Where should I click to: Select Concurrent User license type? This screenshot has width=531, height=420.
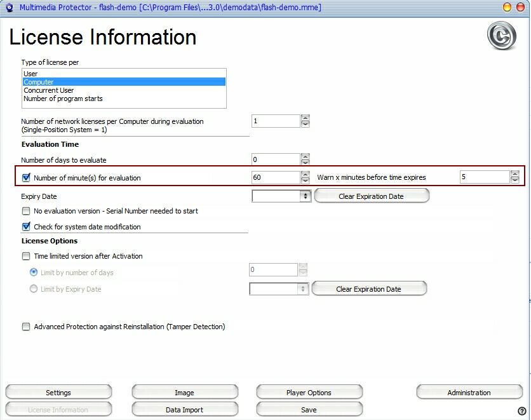pos(49,90)
